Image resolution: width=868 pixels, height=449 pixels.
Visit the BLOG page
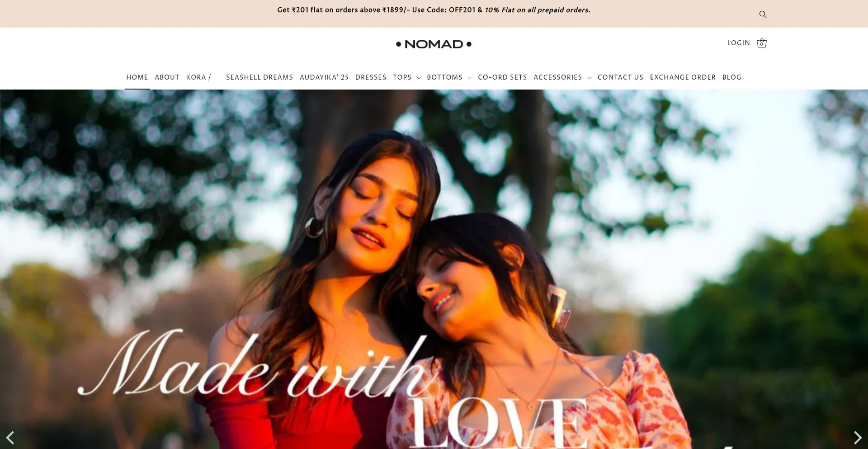tap(732, 77)
